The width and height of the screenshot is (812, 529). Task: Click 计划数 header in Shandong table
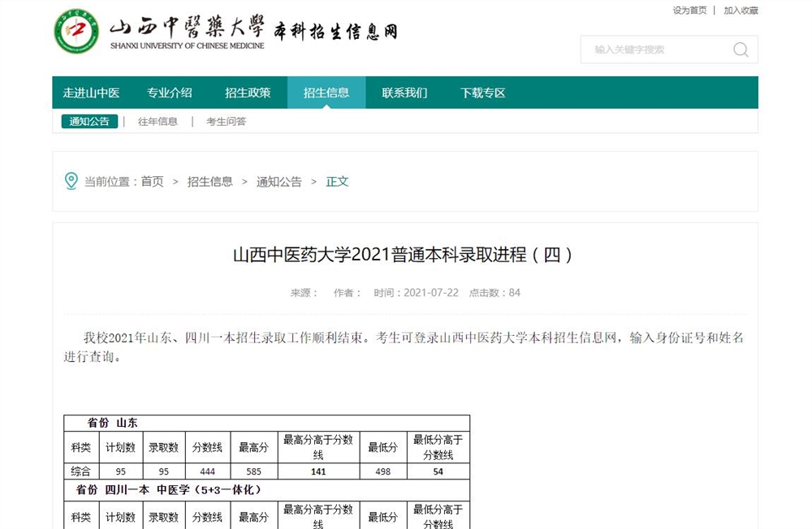pos(120,447)
